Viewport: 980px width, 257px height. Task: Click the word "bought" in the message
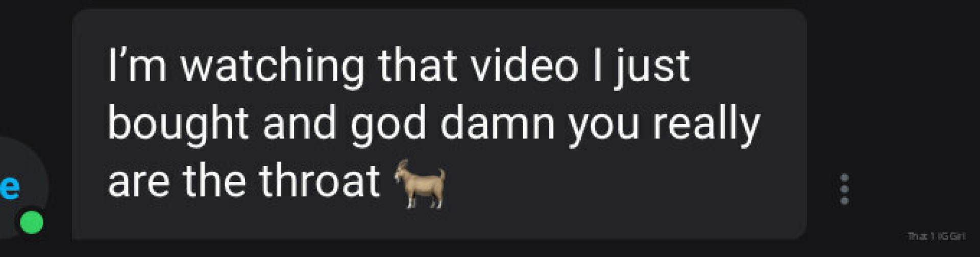tap(178, 125)
